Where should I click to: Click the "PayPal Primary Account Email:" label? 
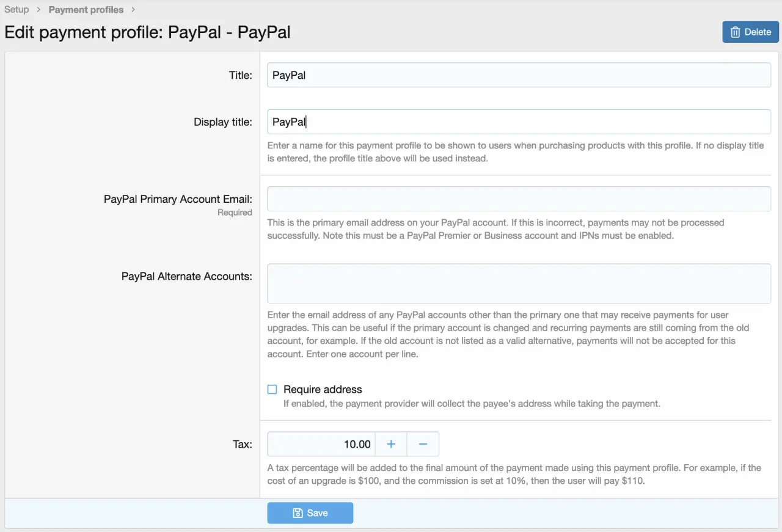click(178, 199)
